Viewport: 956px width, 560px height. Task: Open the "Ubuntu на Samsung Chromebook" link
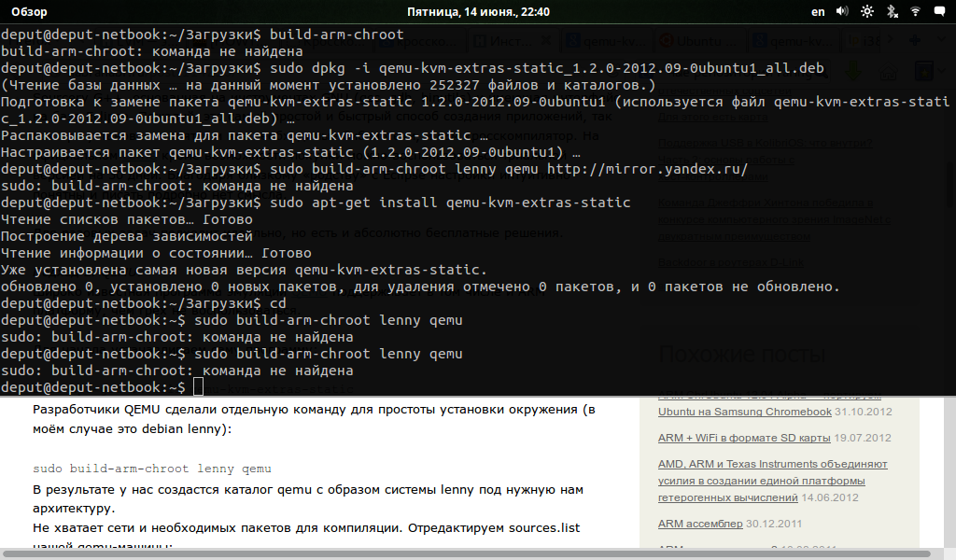[744, 412]
